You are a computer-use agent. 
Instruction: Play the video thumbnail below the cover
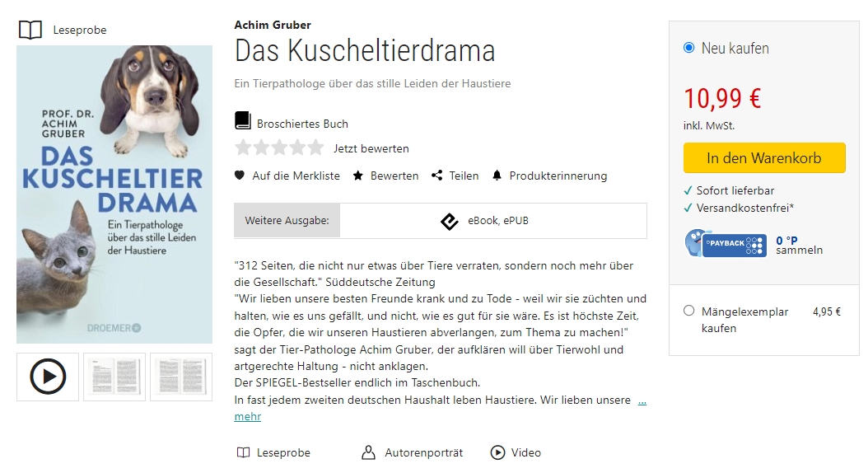pos(48,377)
